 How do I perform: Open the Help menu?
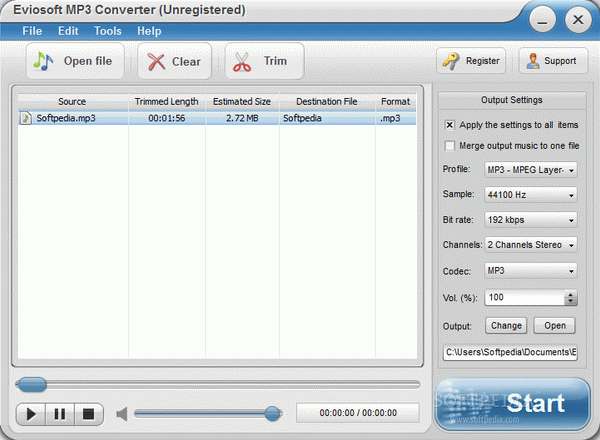point(149,31)
